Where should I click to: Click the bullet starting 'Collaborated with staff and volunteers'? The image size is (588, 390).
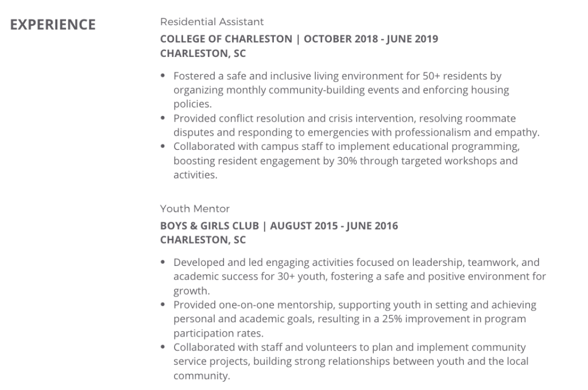tap(349, 347)
